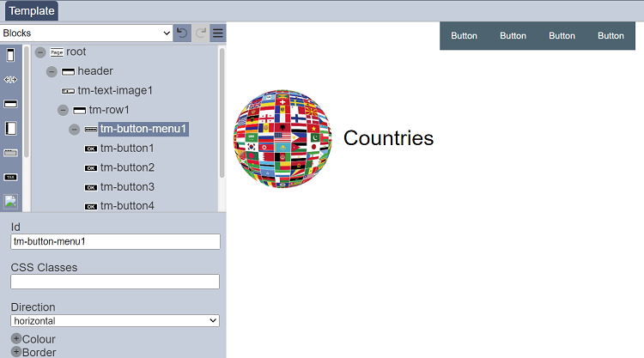Viewport: 644px width, 358px height.
Task: Select the text block icon in sidebar
Action: click(x=10, y=178)
